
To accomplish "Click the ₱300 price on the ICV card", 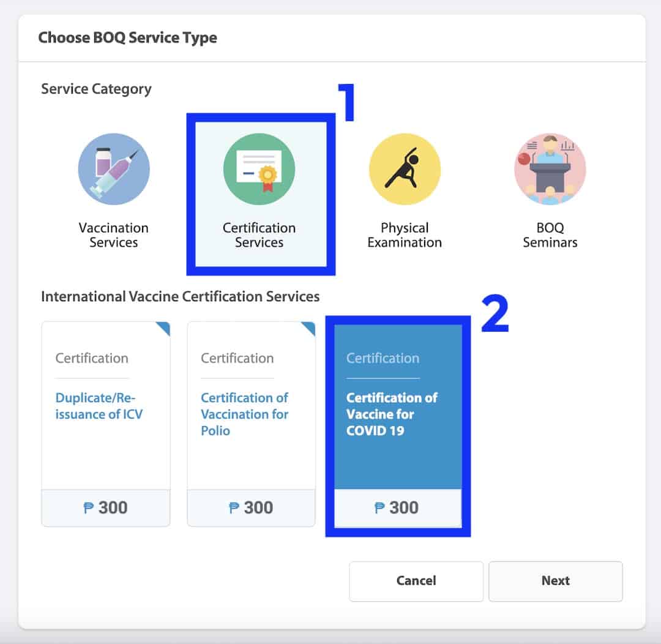I will (x=105, y=507).
